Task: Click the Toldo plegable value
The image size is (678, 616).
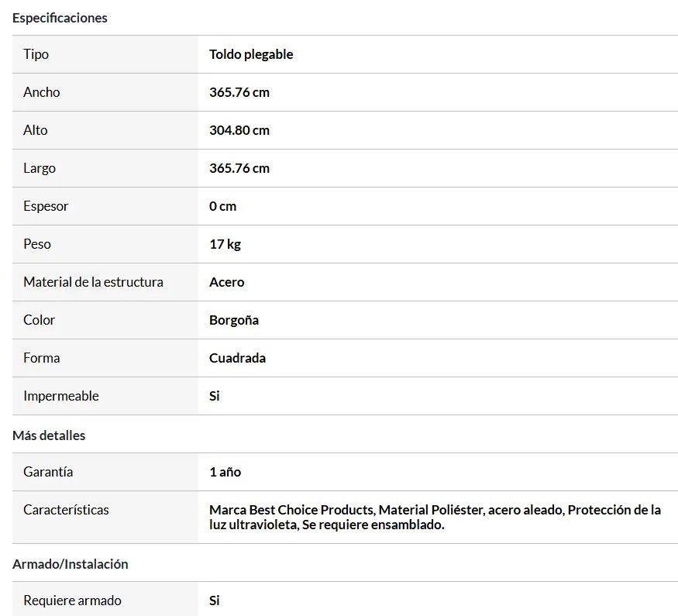Action: coord(251,54)
